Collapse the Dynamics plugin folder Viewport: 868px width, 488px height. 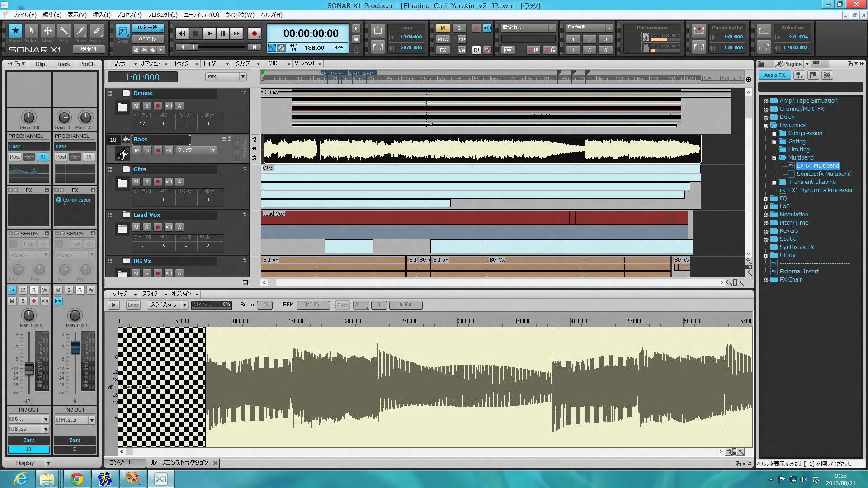(x=765, y=126)
